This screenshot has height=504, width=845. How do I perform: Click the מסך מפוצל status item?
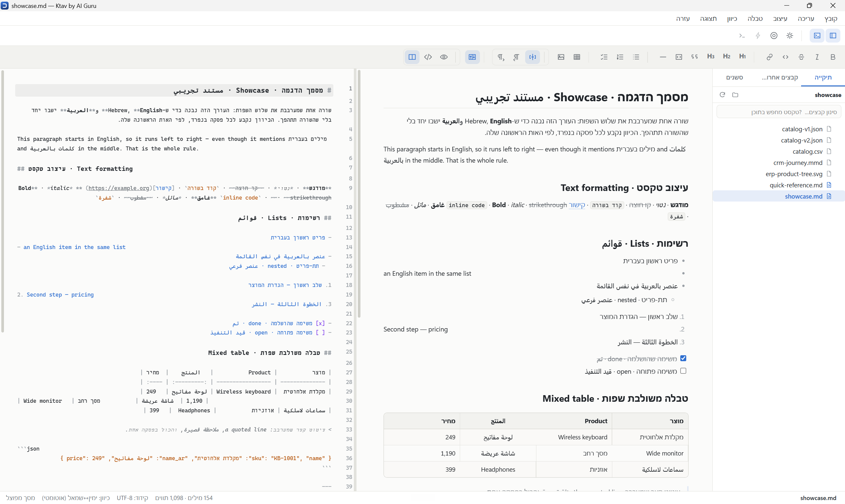point(20,498)
